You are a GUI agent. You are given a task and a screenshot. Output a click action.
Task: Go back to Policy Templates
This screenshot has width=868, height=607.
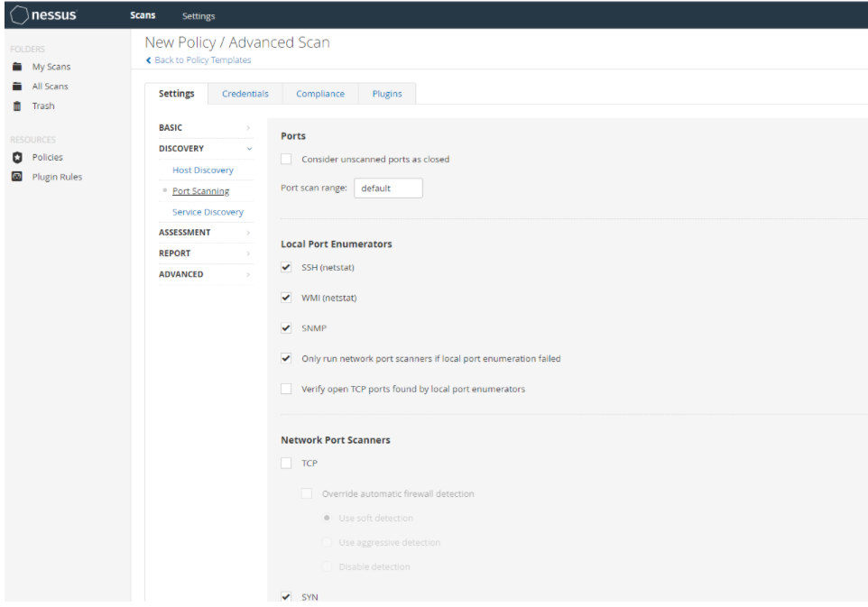[203, 60]
